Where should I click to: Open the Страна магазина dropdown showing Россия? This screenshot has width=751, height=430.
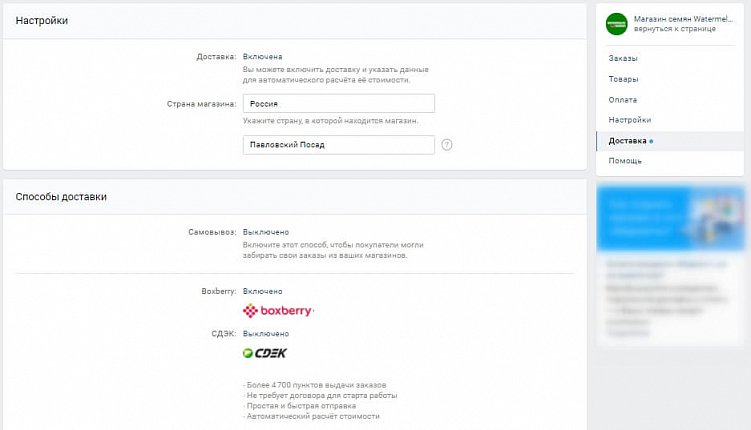pyautogui.click(x=338, y=103)
